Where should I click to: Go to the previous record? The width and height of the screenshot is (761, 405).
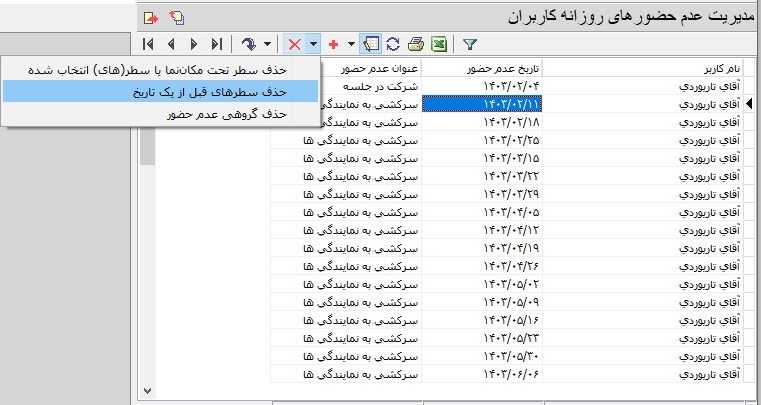click(x=171, y=44)
